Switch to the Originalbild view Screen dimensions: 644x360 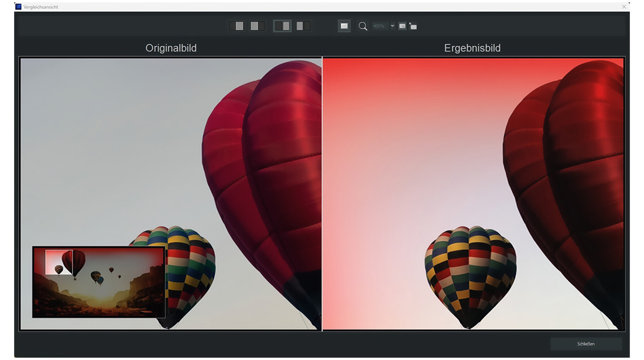tap(170, 48)
